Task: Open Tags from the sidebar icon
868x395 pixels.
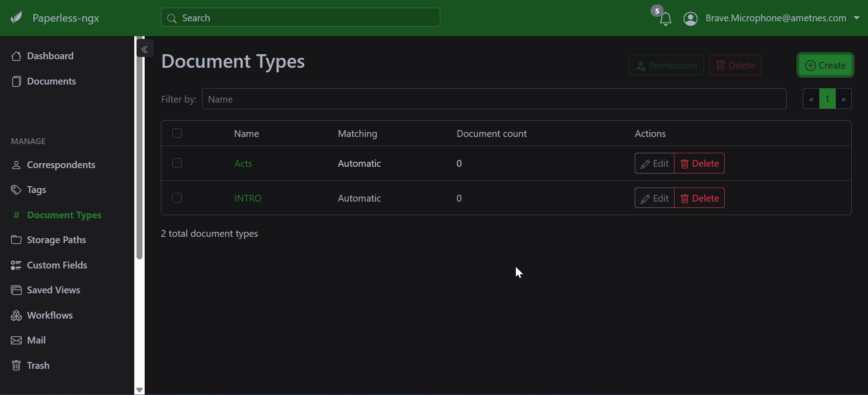Action: pyautogui.click(x=16, y=190)
